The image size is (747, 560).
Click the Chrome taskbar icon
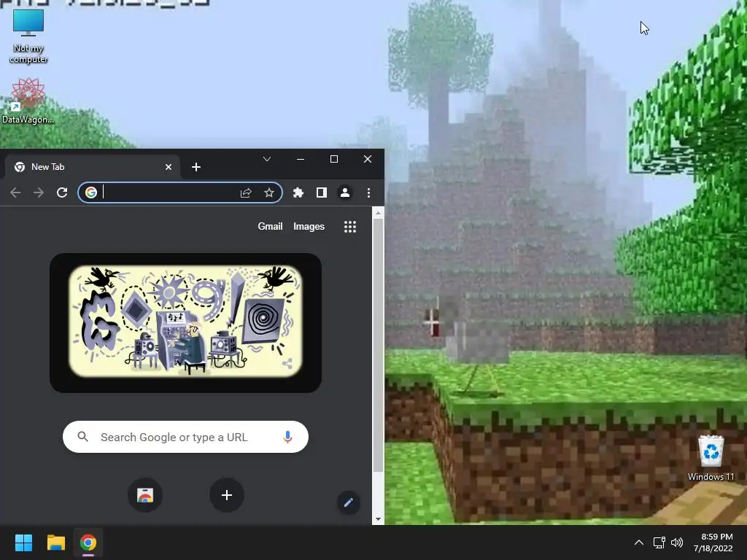(88, 542)
